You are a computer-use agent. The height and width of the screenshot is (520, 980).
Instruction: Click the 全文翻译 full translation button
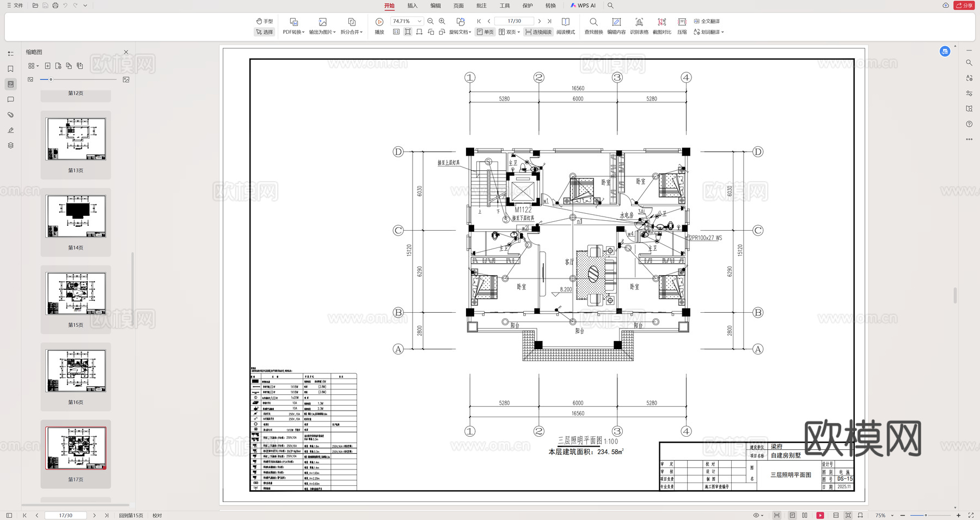[707, 21]
